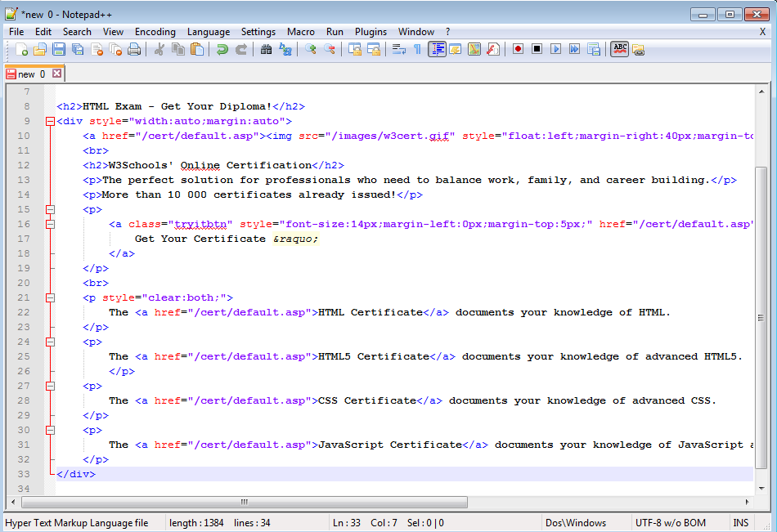Click the Save All toolbar icon

pos(78,49)
